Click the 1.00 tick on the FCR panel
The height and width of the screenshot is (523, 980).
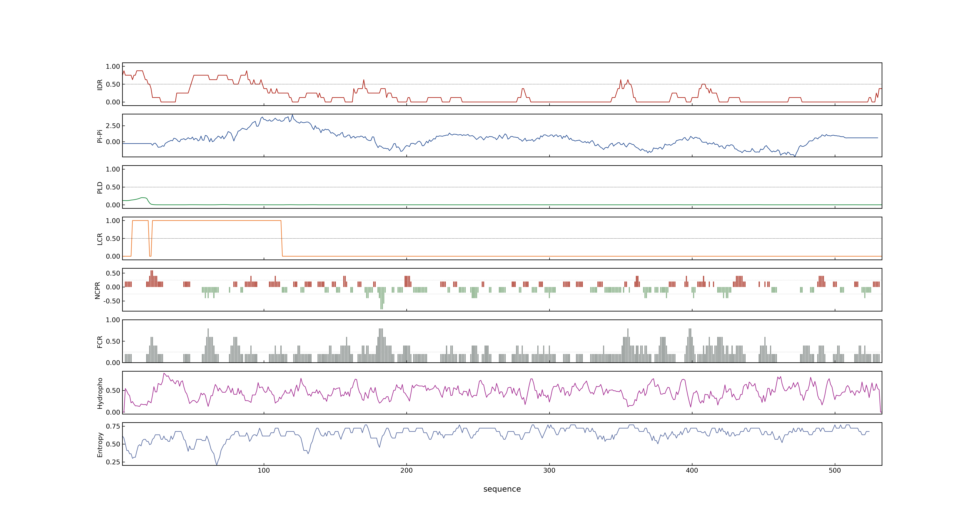(x=113, y=320)
